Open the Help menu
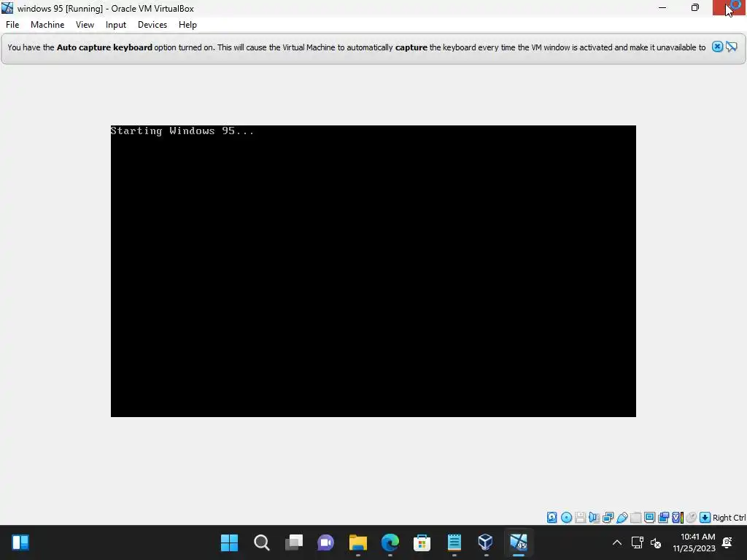Viewport: 747px width, 560px height. [187, 25]
